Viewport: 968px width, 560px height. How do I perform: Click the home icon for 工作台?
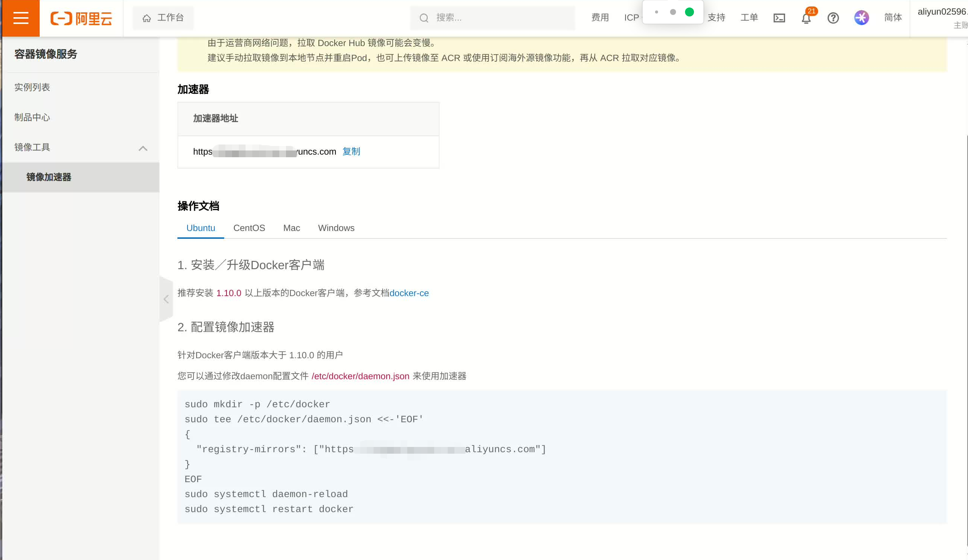146,18
